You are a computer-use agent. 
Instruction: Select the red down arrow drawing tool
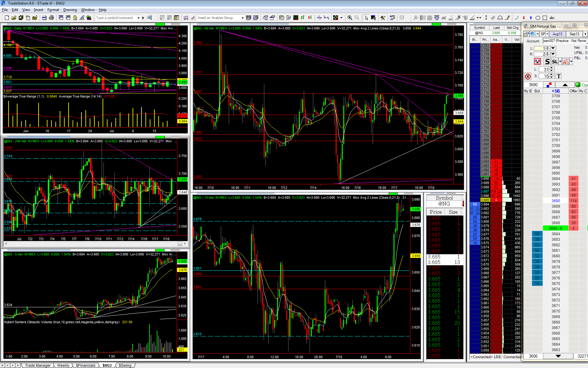tap(524, 18)
